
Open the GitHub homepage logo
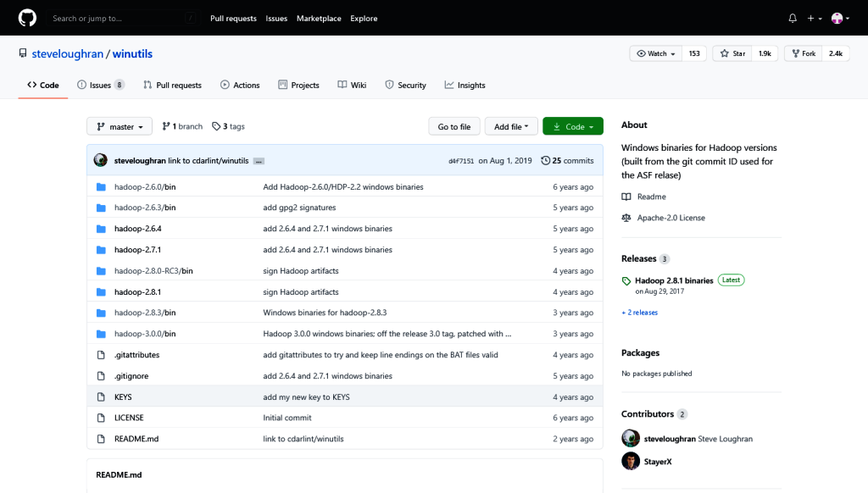pyautogui.click(x=27, y=19)
